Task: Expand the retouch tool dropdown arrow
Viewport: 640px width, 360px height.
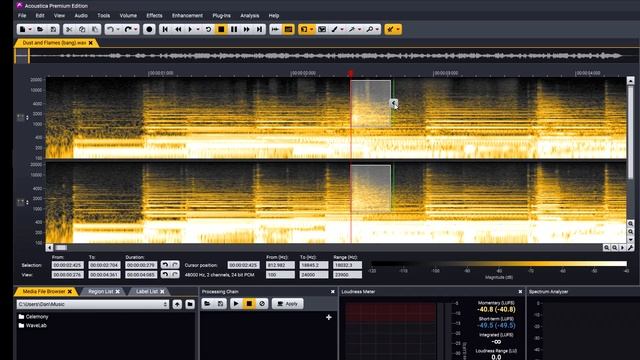Action: (398, 29)
